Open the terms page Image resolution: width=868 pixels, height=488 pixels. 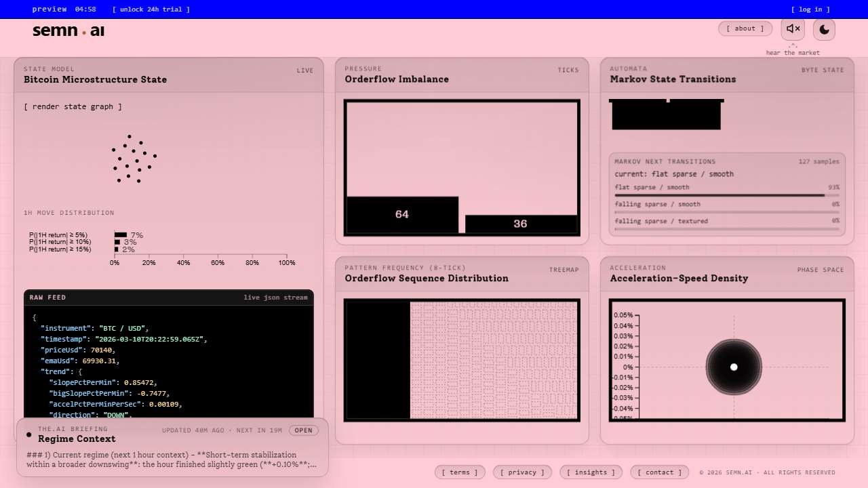[x=460, y=472]
